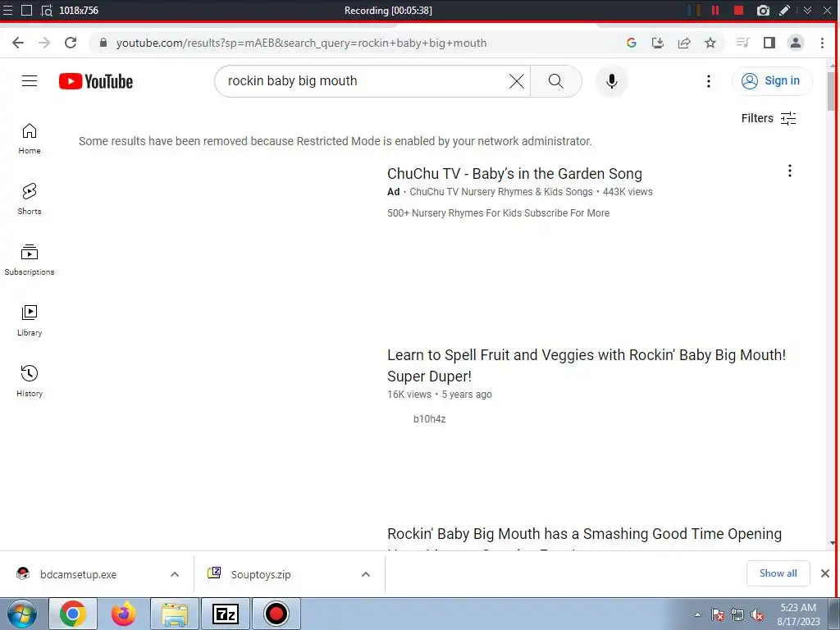Open downloaded bdcamsetup.exe
Image resolution: width=840 pixels, height=630 pixels.
click(78, 574)
